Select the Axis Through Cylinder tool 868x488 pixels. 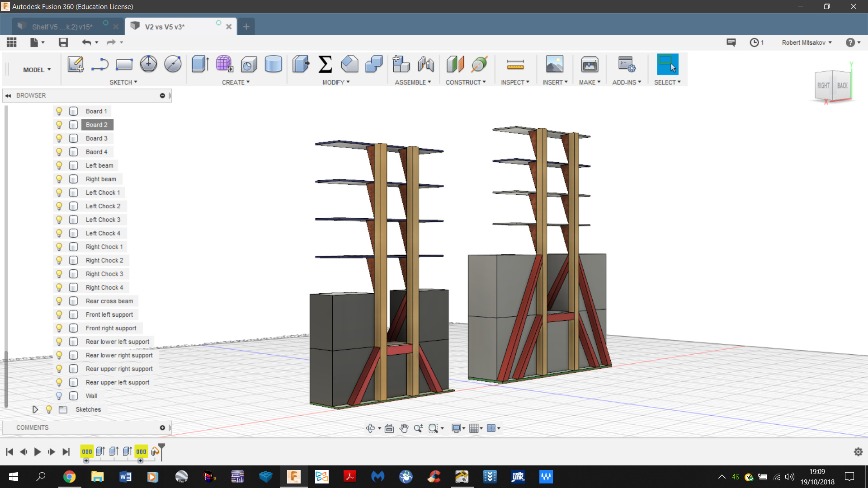pos(479,64)
